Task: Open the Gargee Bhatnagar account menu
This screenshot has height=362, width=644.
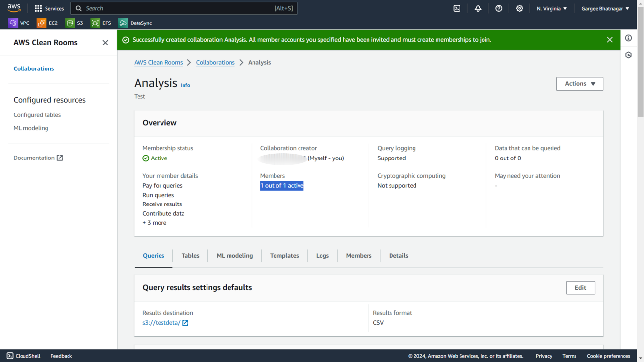Action: click(605, 8)
